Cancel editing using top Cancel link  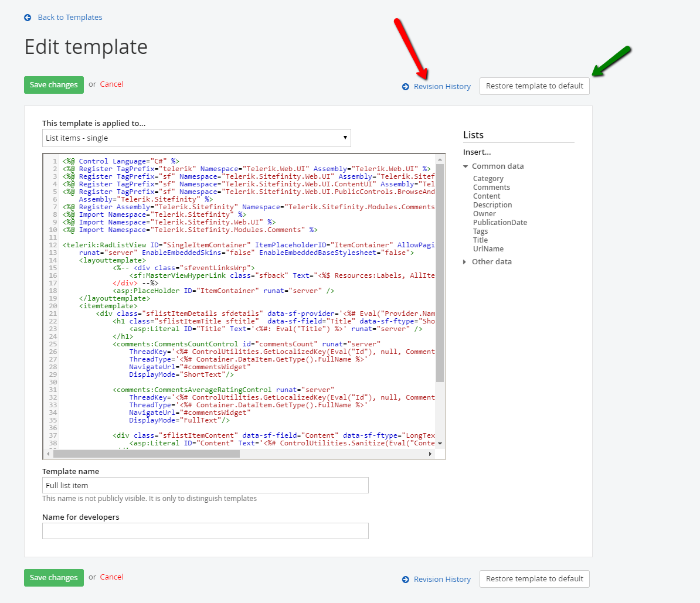pos(111,84)
